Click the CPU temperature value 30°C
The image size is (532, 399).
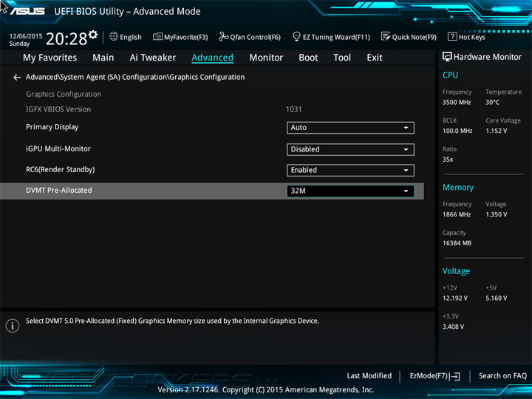tap(492, 103)
